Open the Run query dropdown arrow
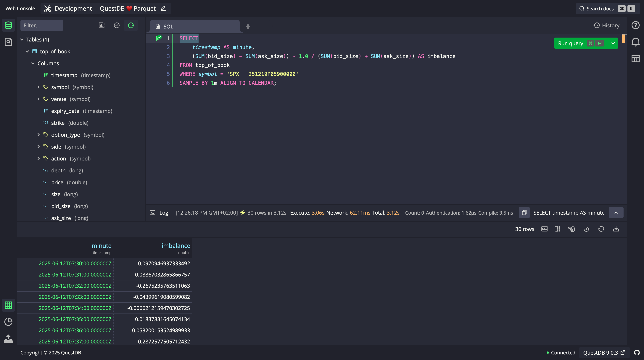The height and width of the screenshot is (360, 644). coord(613,43)
